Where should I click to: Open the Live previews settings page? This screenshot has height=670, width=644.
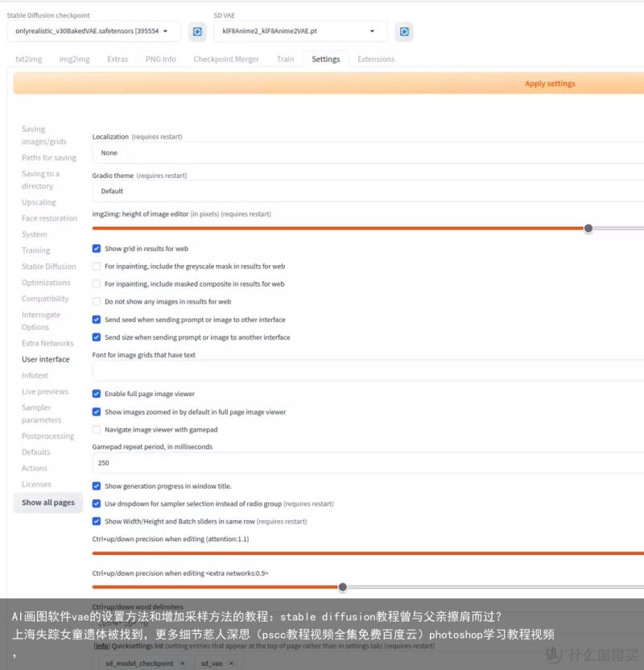(45, 391)
